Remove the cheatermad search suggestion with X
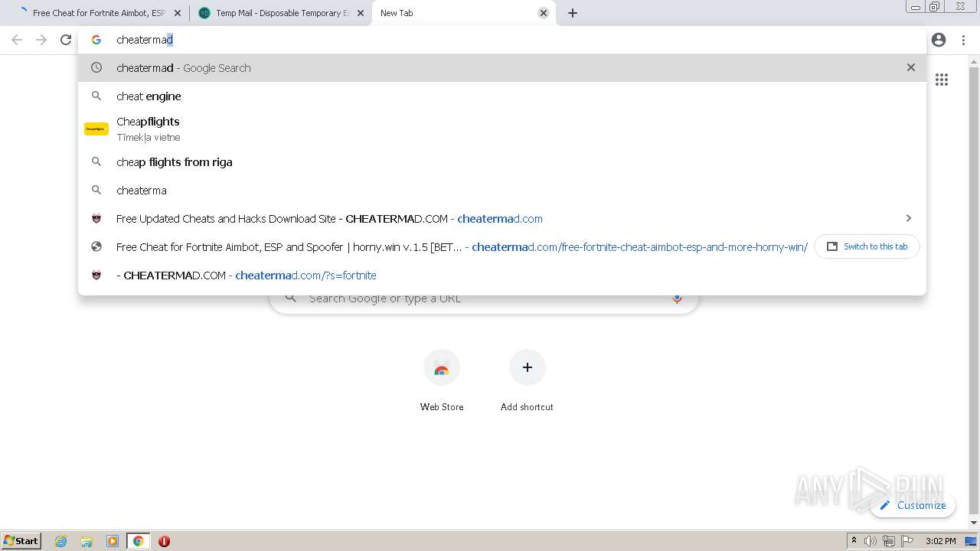 [x=911, y=67]
